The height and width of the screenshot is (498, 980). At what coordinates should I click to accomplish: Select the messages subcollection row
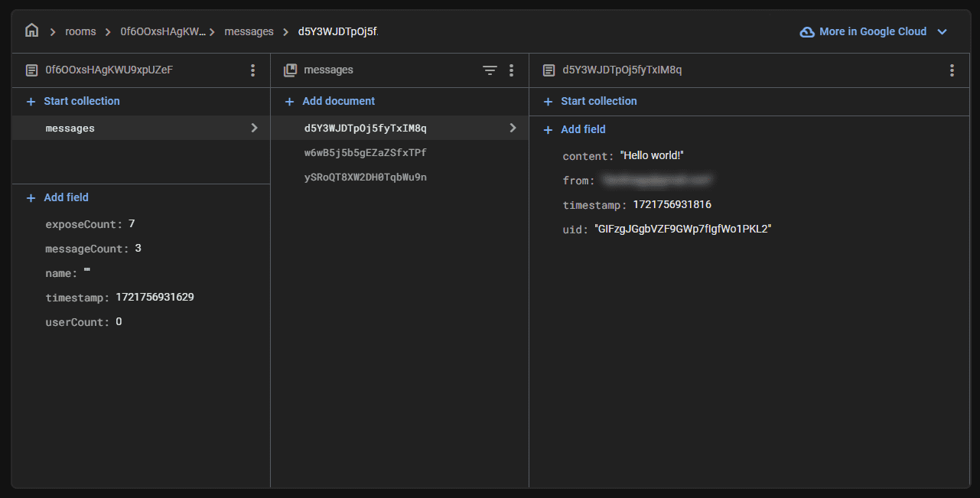pos(141,128)
